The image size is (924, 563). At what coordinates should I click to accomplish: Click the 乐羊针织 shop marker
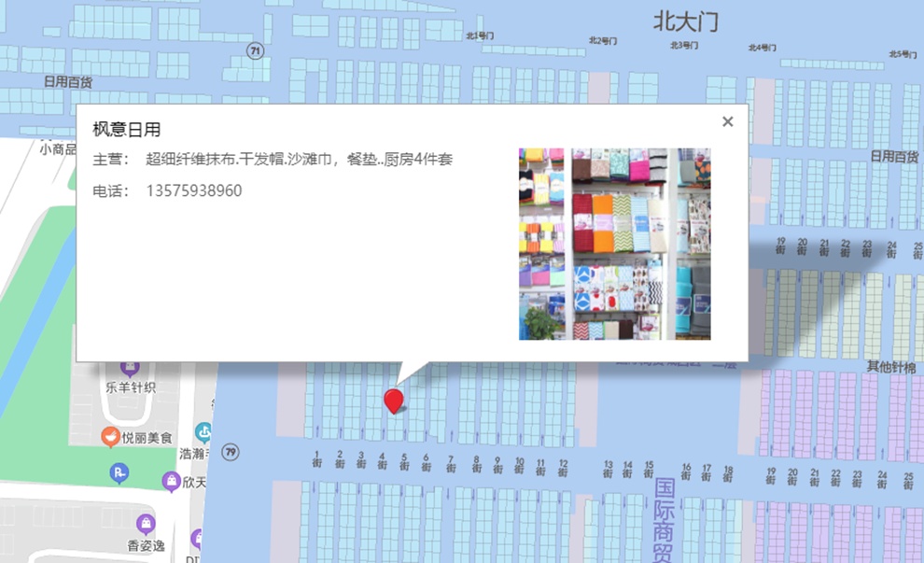click(x=130, y=368)
